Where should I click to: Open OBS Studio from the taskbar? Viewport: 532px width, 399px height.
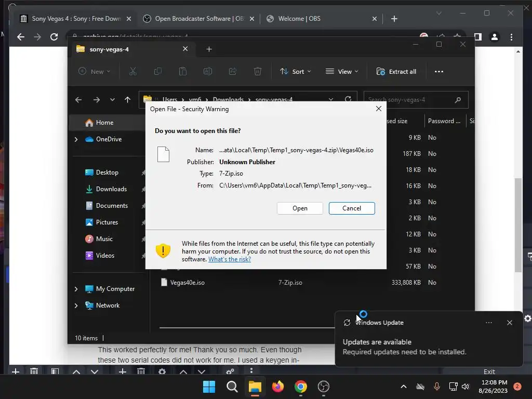[x=323, y=387]
